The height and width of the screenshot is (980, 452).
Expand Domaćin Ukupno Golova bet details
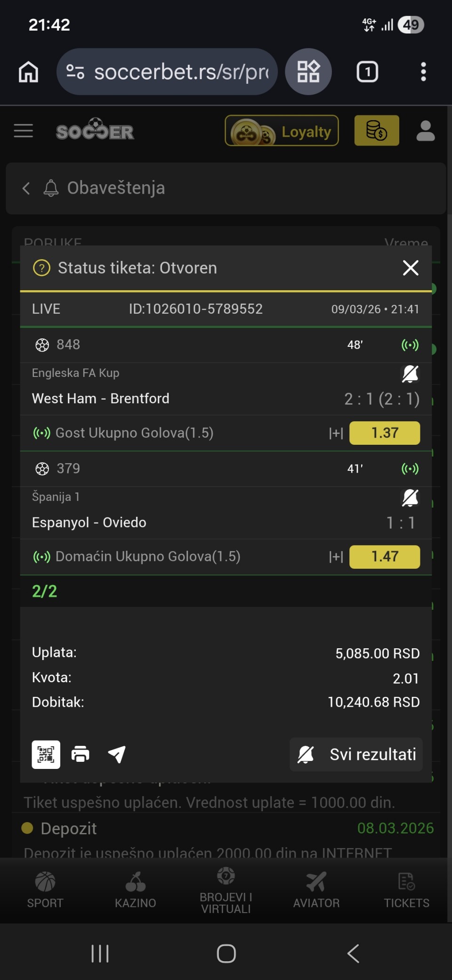coord(336,557)
